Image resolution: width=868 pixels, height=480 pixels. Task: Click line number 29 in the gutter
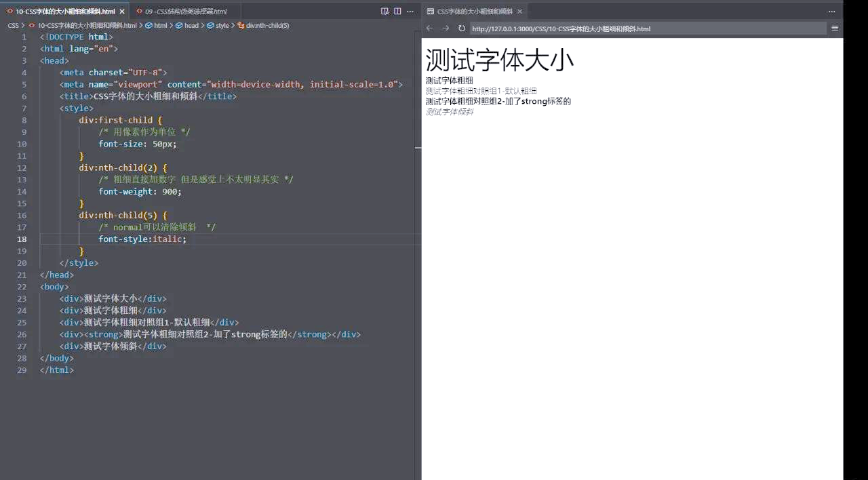[23, 370]
